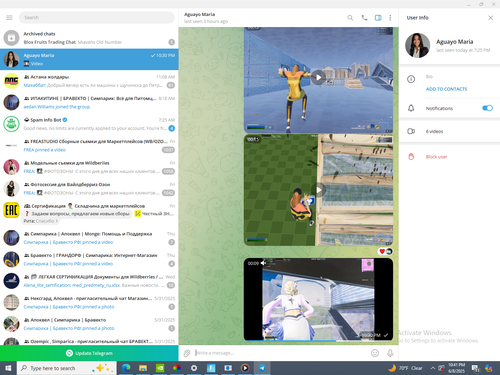
Task: Toggle the right info sidebar panel
Action: click(x=378, y=18)
